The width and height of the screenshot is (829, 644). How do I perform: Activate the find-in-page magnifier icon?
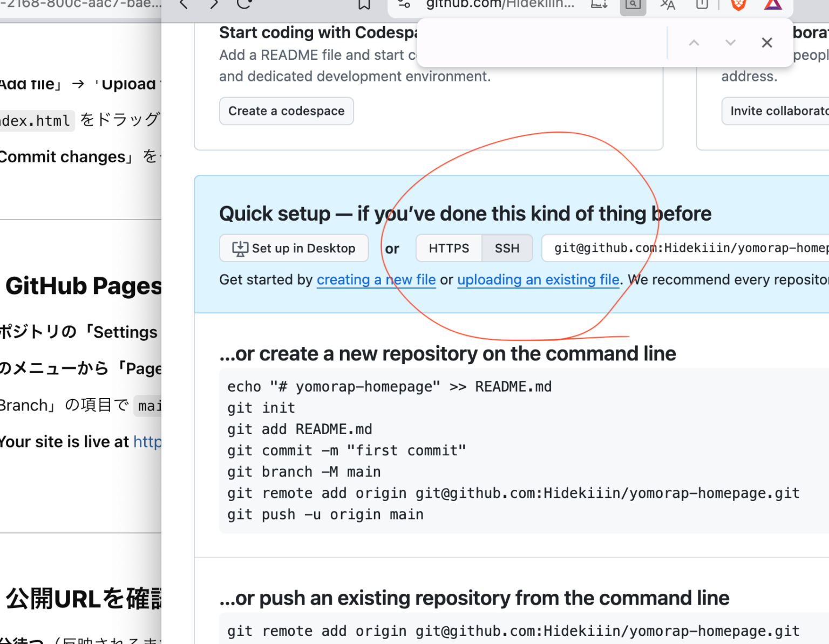[x=633, y=5]
